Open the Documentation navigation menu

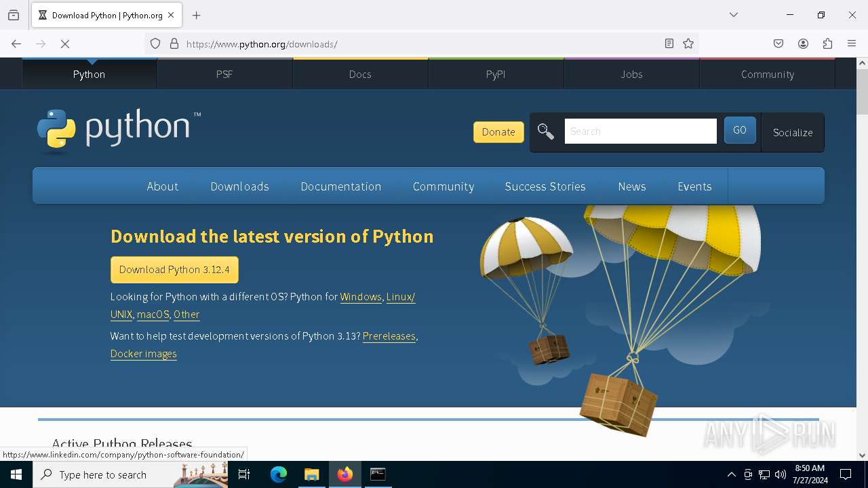(x=341, y=186)
